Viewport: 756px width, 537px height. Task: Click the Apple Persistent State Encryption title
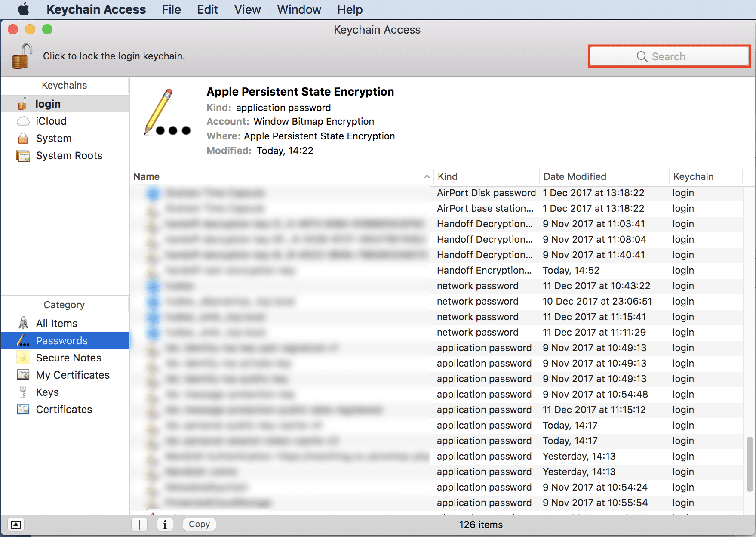tap(300, 92)
